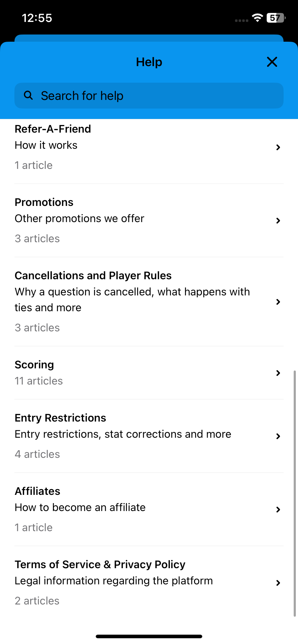This screenshot has height=644, width=298.
Task: Close the Help panel with X icon
Action: tap(272, 62)
